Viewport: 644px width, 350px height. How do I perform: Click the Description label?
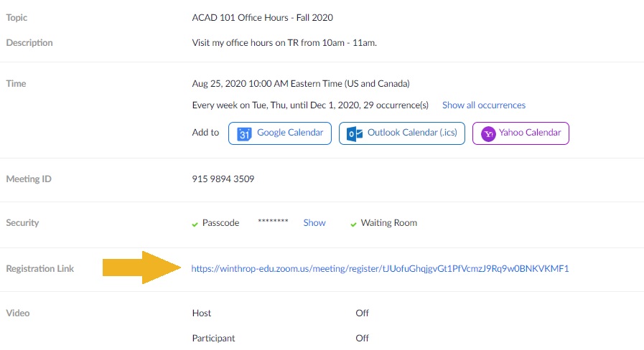coord(29,42)
